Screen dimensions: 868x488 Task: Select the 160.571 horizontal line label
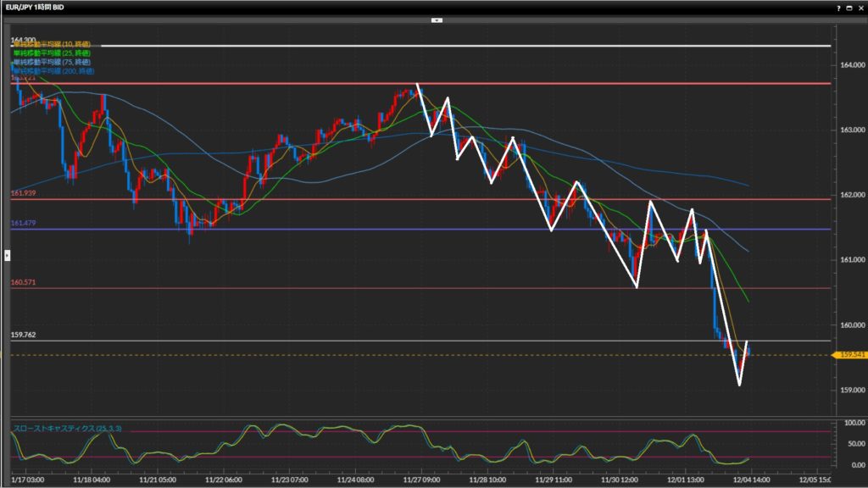[x=23, y=282]
